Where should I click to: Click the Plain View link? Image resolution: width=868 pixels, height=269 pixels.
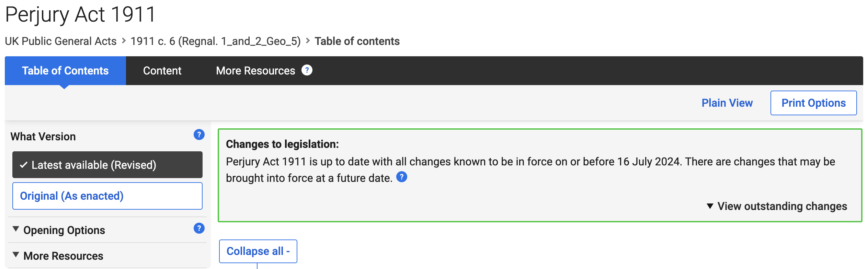click(727, 103)
